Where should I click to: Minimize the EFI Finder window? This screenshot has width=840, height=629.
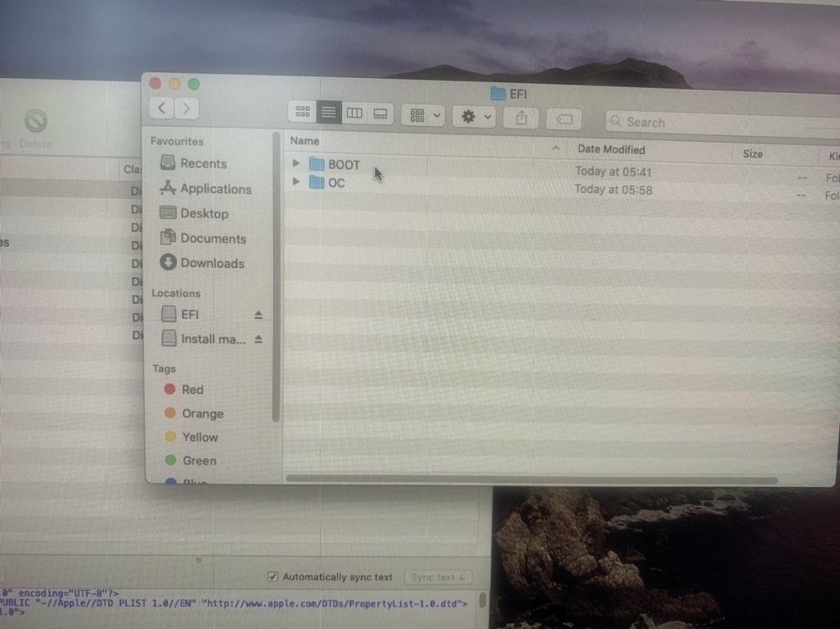[175, 84]
